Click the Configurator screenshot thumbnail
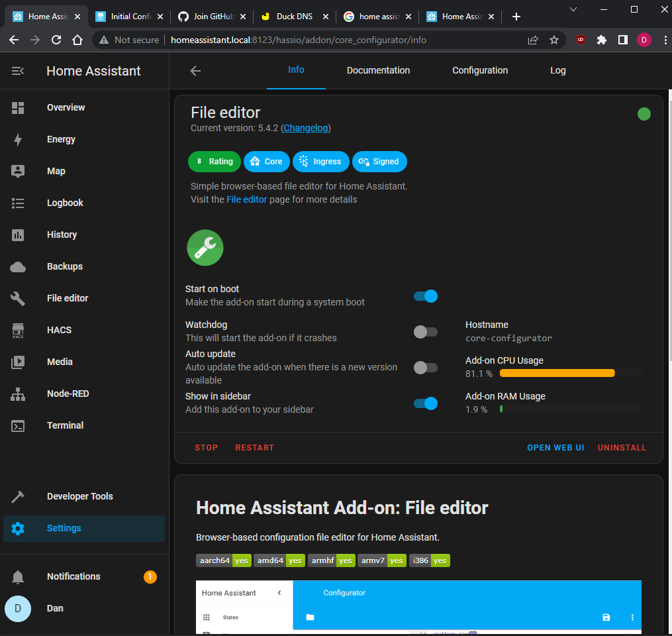672x636 pixels. pos(418,607)
